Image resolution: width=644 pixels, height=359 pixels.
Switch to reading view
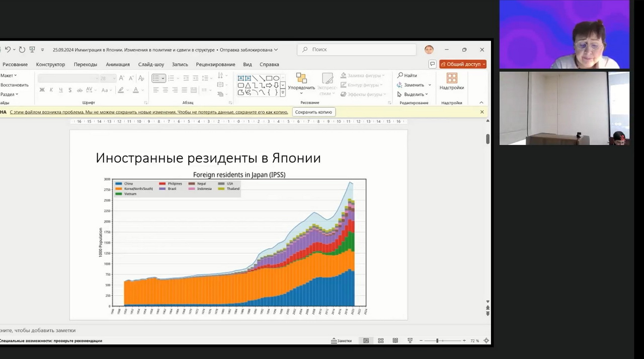pos(395,341)
